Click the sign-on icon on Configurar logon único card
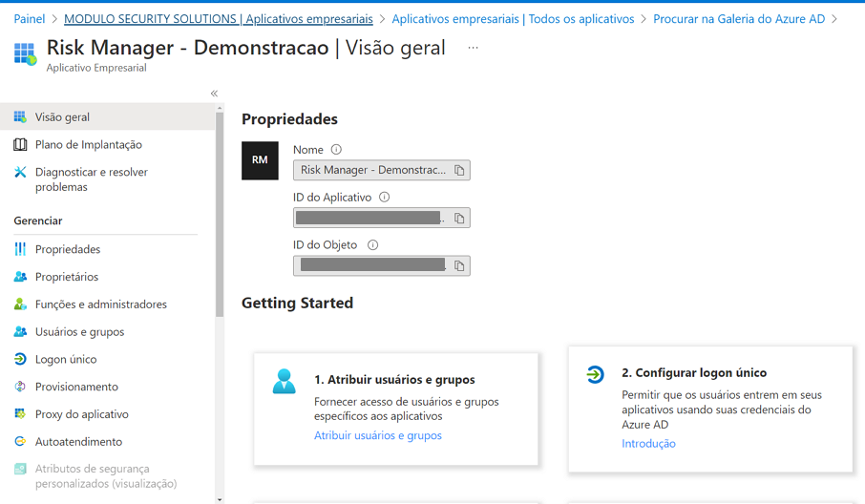865x504 pixels. [595, 374]
